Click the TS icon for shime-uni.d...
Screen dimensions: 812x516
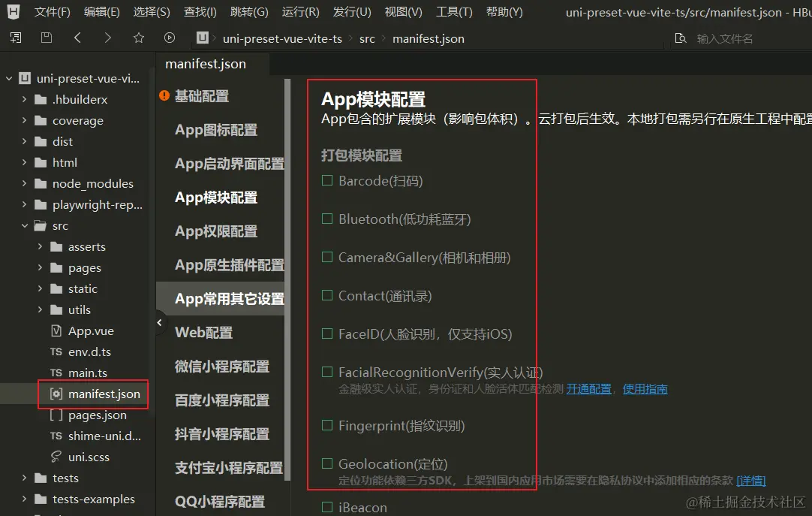[x=56, y=436]
